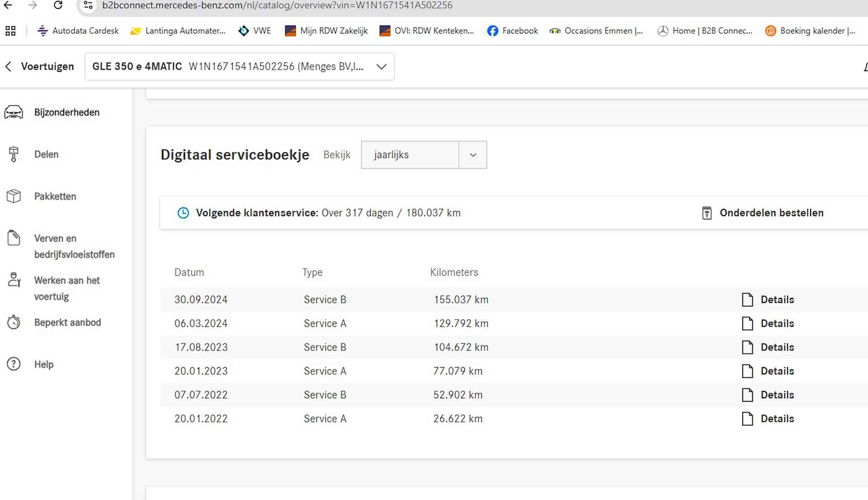Open Delen in the sidebar
This screenshot has height=500, width=868.
[x=47, y=154]
